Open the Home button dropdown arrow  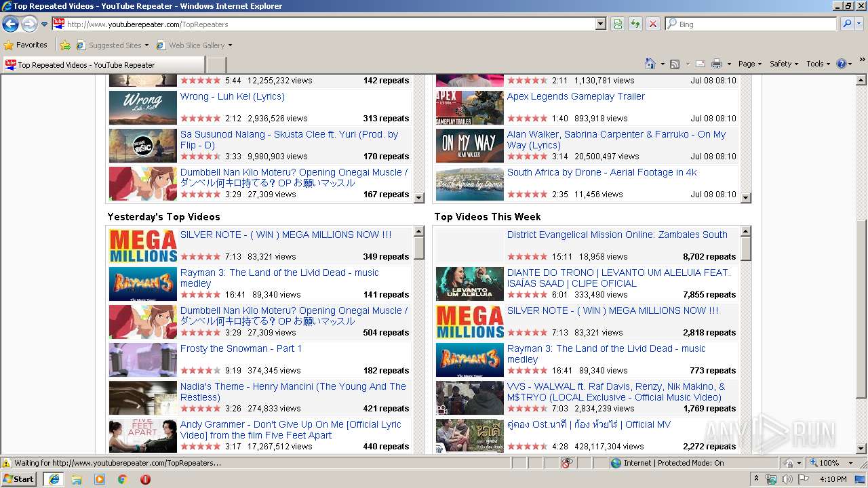(x=663, y=64)
